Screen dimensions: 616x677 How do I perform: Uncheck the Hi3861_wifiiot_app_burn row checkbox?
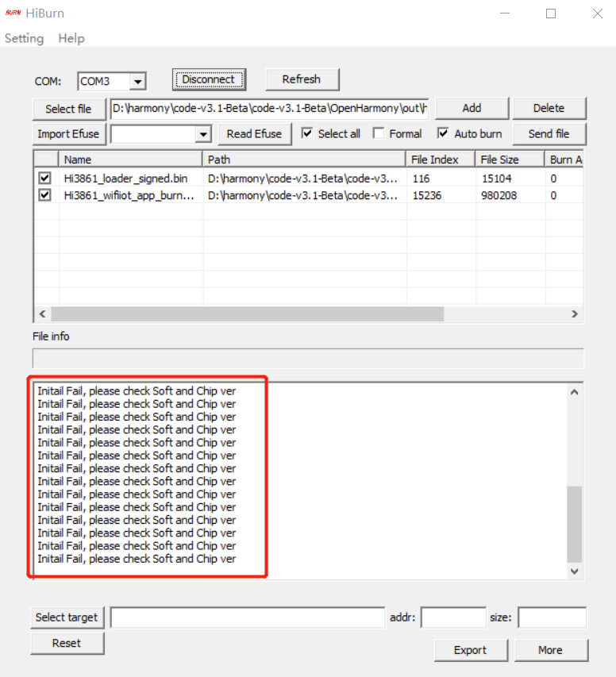click(x=45, y=195)
